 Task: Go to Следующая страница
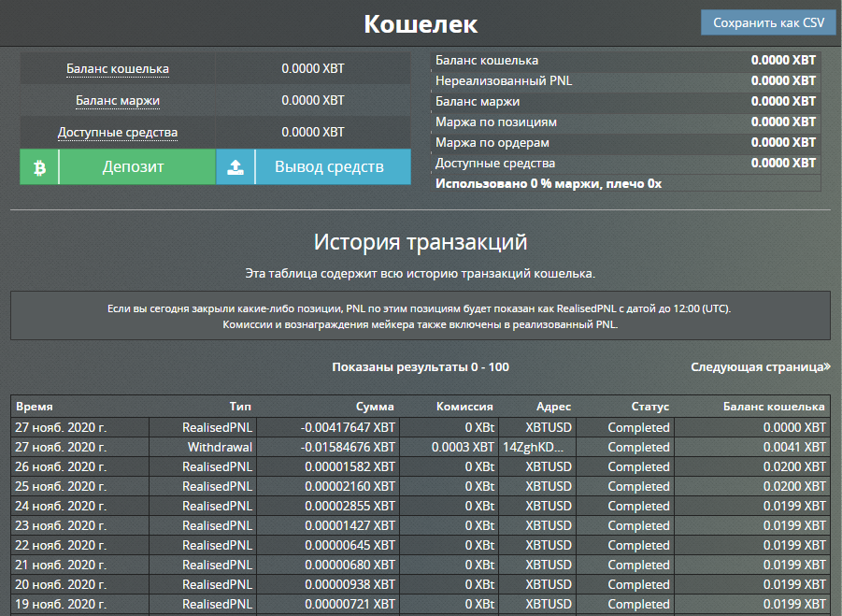point(761,366)
